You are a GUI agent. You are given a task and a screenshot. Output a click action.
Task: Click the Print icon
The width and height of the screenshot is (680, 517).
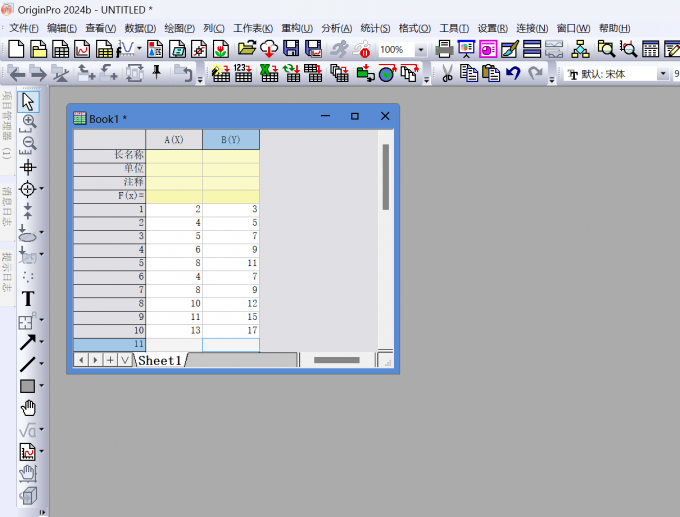point(444,49)
